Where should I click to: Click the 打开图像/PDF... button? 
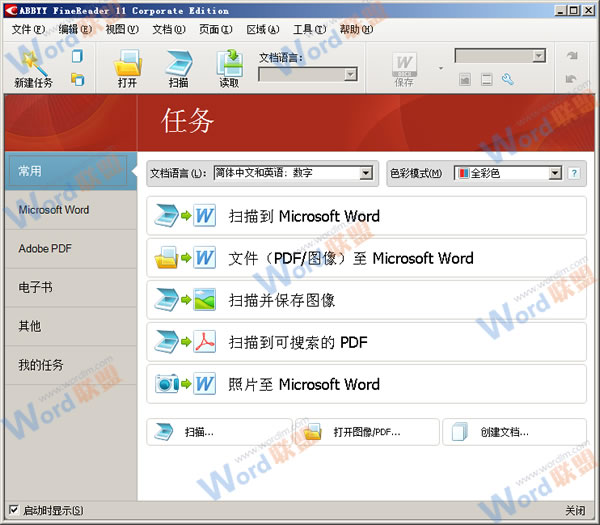[367, 432]
